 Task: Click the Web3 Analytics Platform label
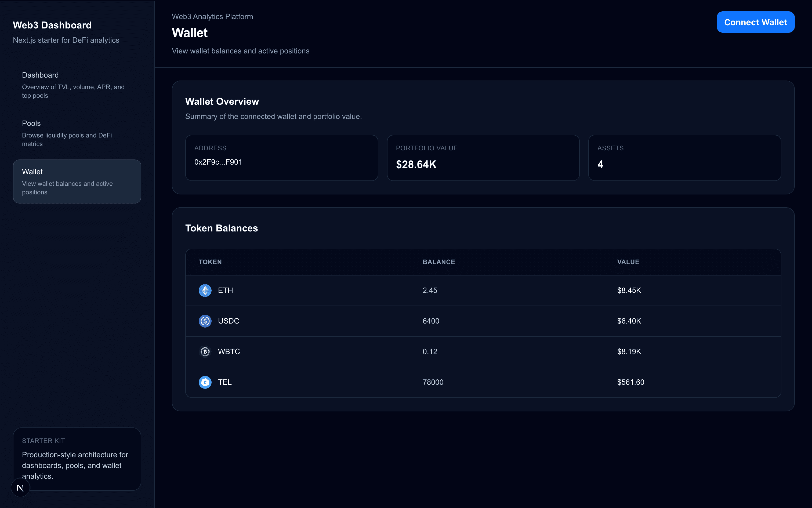coord(212,16)
